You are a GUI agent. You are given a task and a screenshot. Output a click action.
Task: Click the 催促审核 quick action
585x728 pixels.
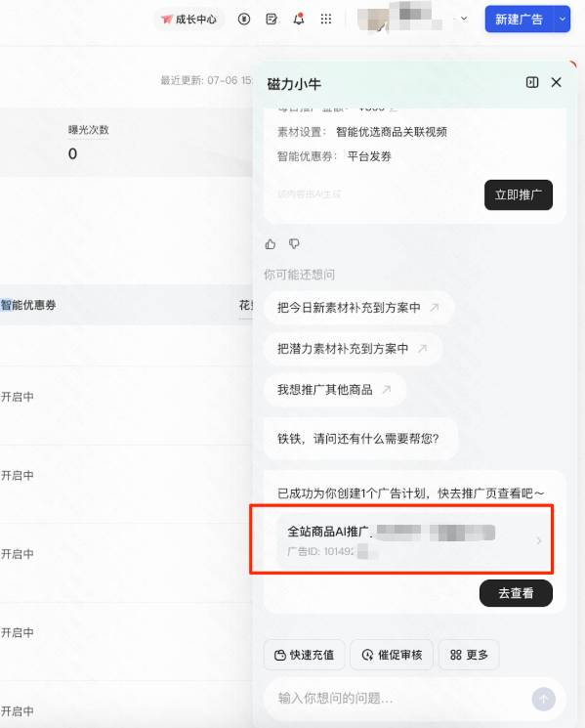pyautogui.click(x=392, y=655)
